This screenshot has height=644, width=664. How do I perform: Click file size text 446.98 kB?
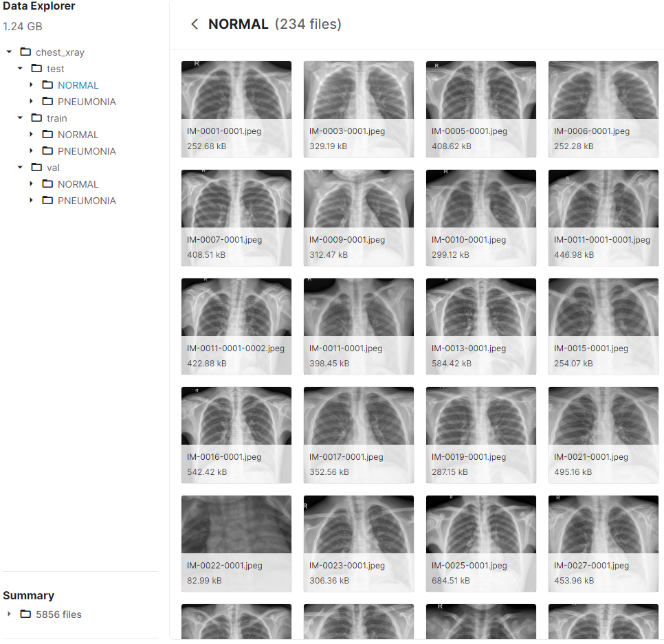point(574,255)
